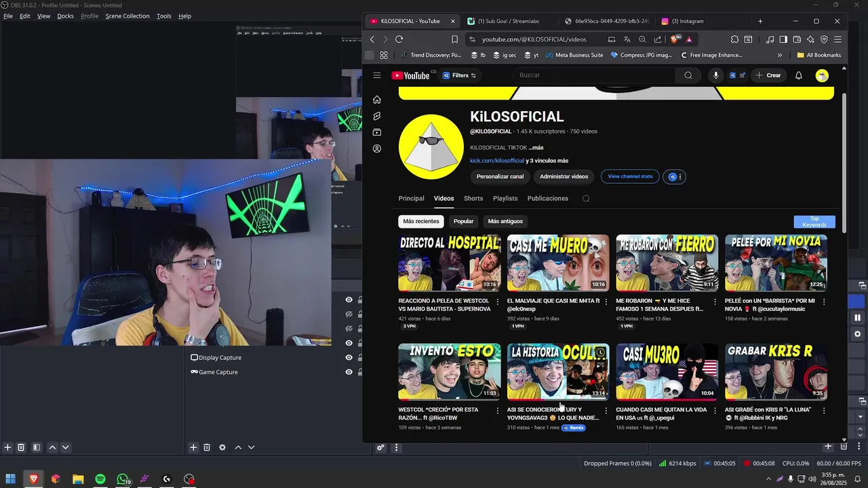Delete selected source with trash icon
The height and width of the screenshot is (488, 868).
[x=207, y=447]
